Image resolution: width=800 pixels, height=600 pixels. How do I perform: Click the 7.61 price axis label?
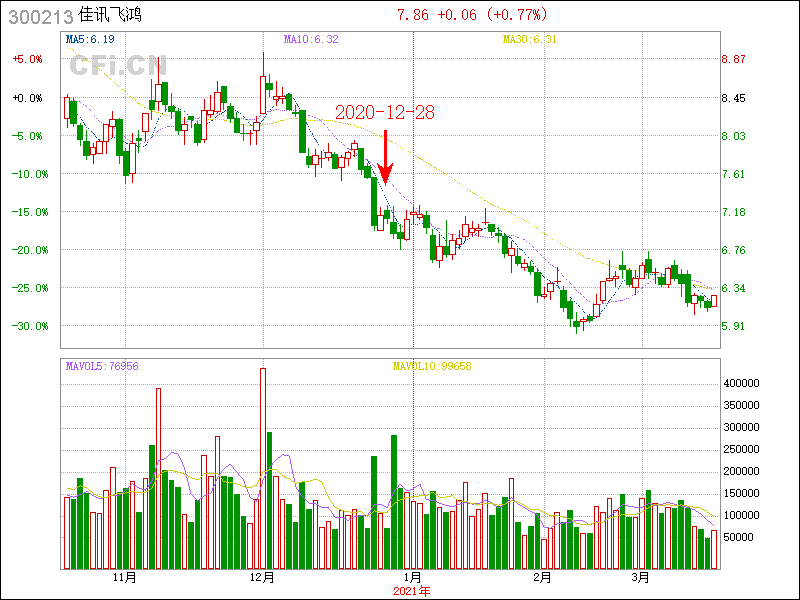[x=733, y=174]
